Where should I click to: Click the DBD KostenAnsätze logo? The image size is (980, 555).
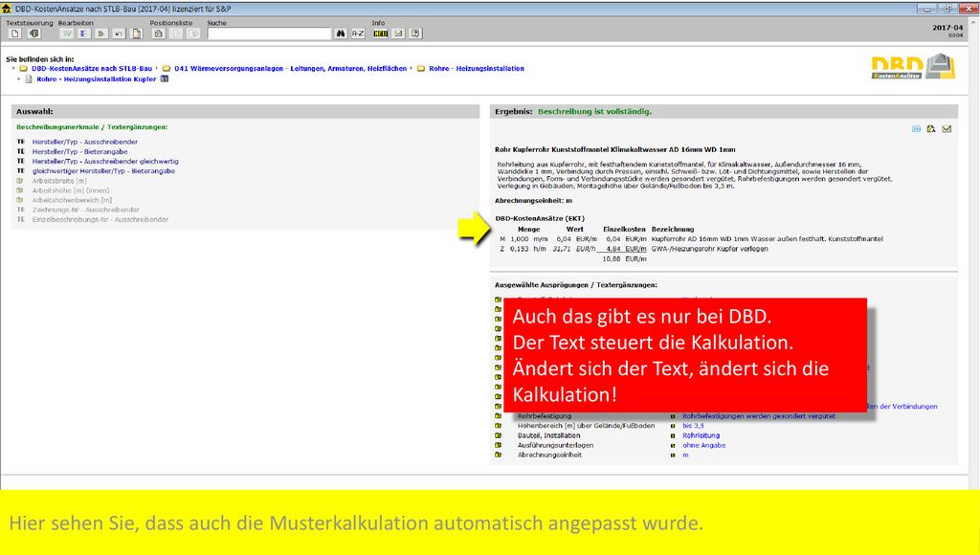tap(914, 67)
